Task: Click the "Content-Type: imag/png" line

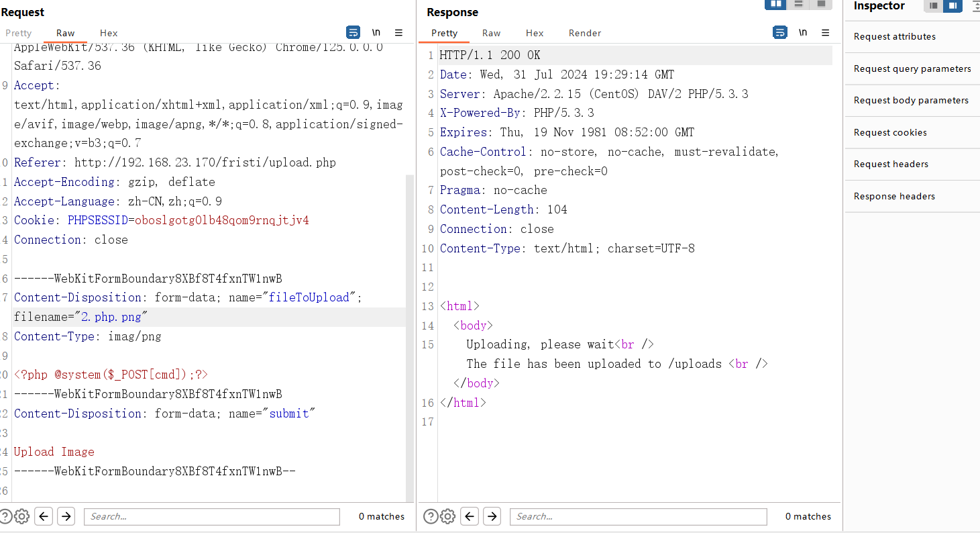Action: (x=87, y=336)
